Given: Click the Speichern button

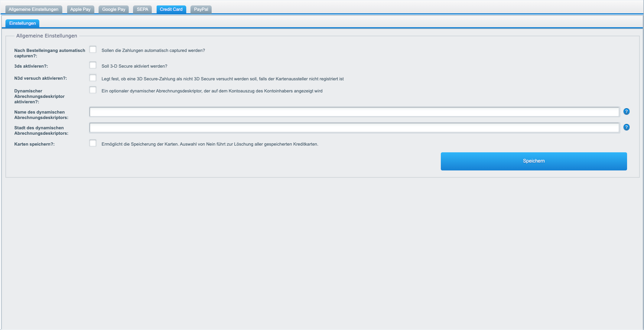Looking at the screenshot, I should 534,161.
